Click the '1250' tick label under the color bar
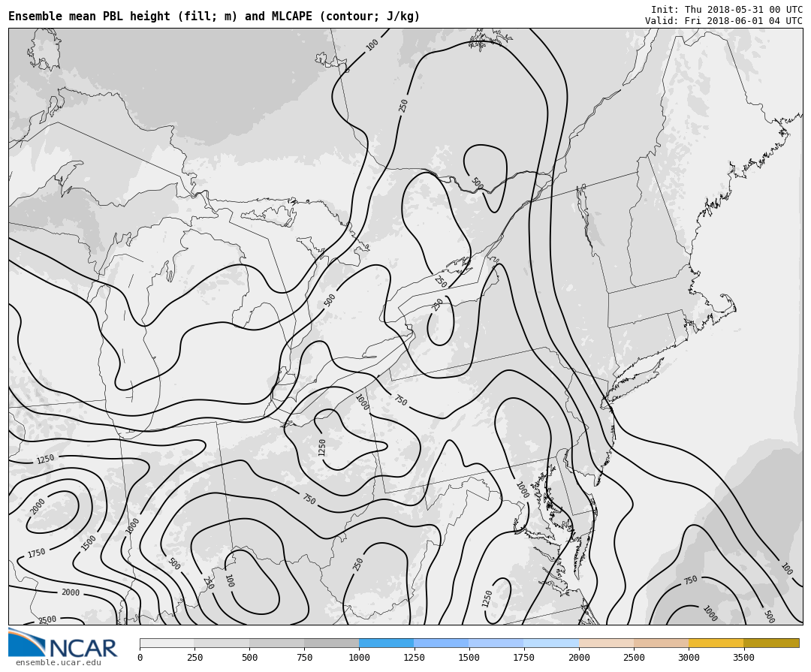Screen dimensions: 811x672 coord(414,658)
